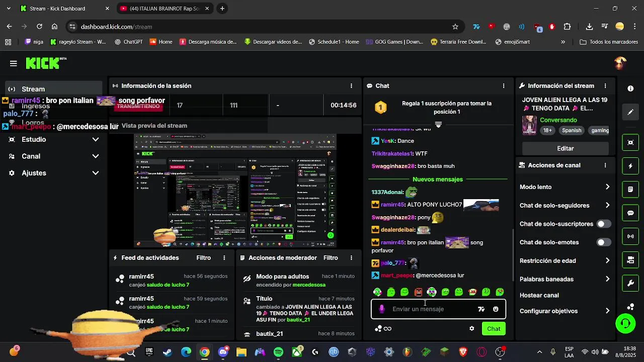Select Stream in the left sidebar
The height and width of the screenshot is (362, 644).
tap(54, 89)
